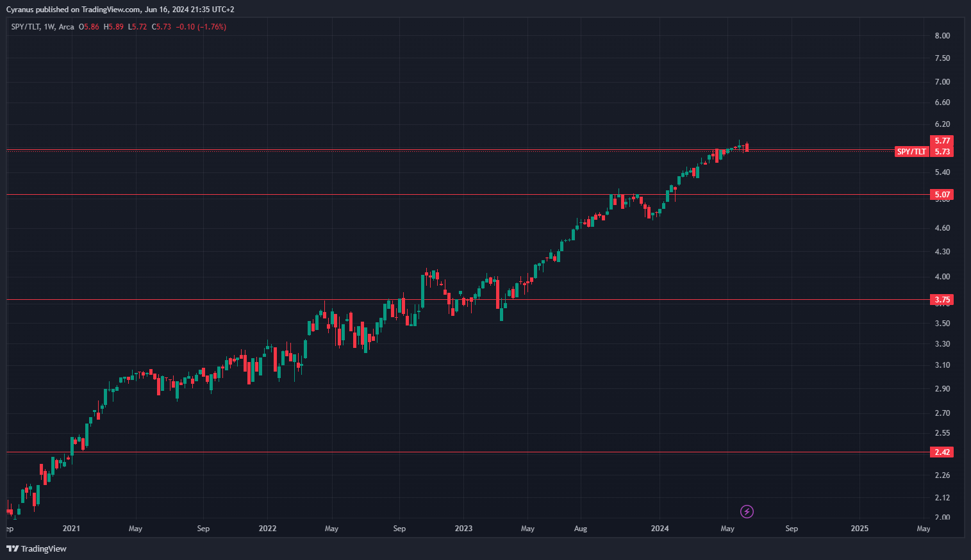Click the 4.60 price axis label

click(x=942, y=228)
